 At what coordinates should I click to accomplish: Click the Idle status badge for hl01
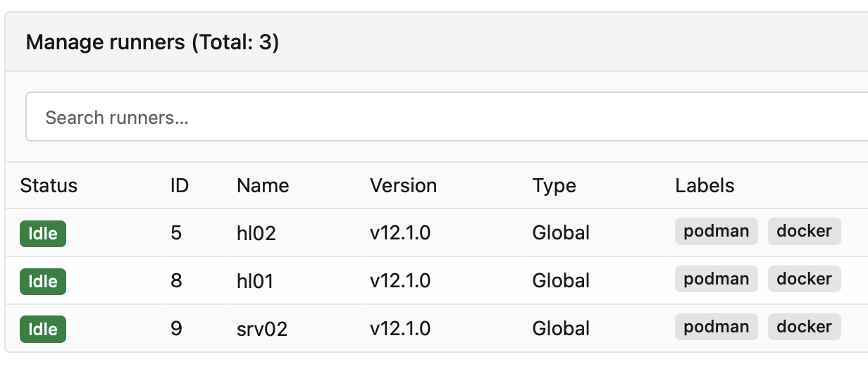click(x=43, y=281)
